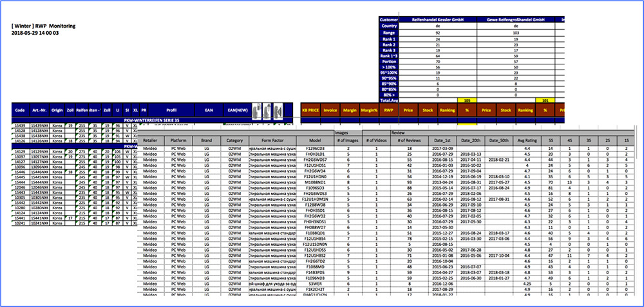Select the 'Code' column header
Screen dimensions: 644x307
click(x=20, y=110)
